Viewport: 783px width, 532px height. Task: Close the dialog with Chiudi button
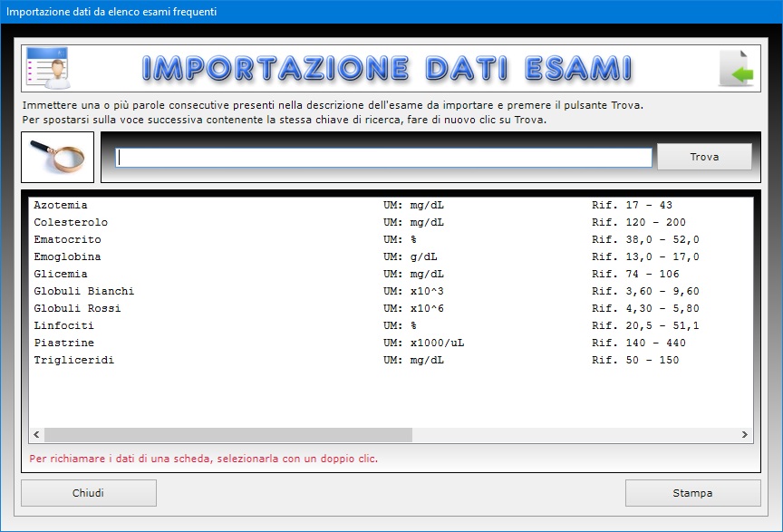89,493
